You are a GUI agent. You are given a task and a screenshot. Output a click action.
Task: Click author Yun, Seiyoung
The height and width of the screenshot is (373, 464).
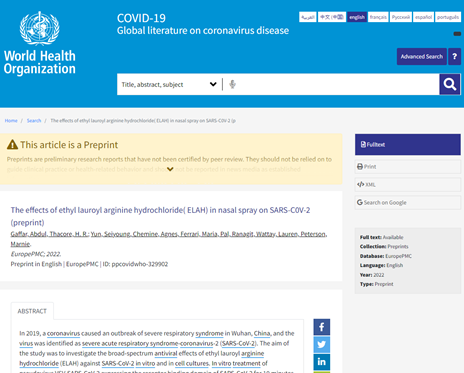[111, 234]
